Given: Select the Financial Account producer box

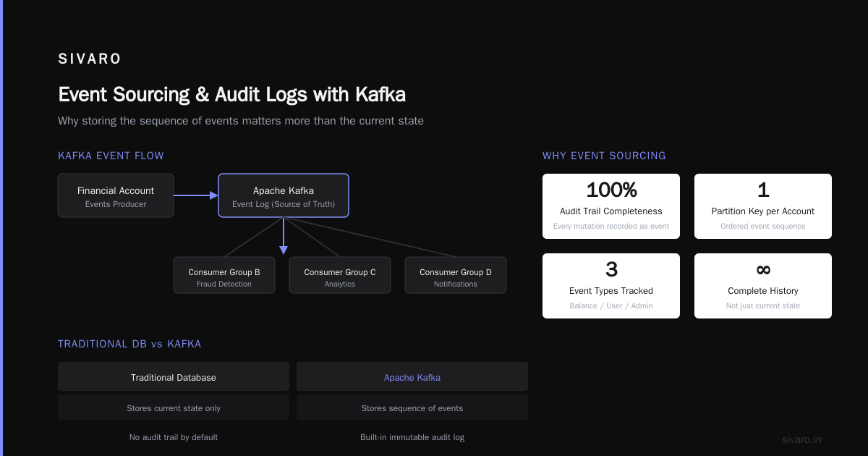Looking at the screenshot, I should point(116,195).
